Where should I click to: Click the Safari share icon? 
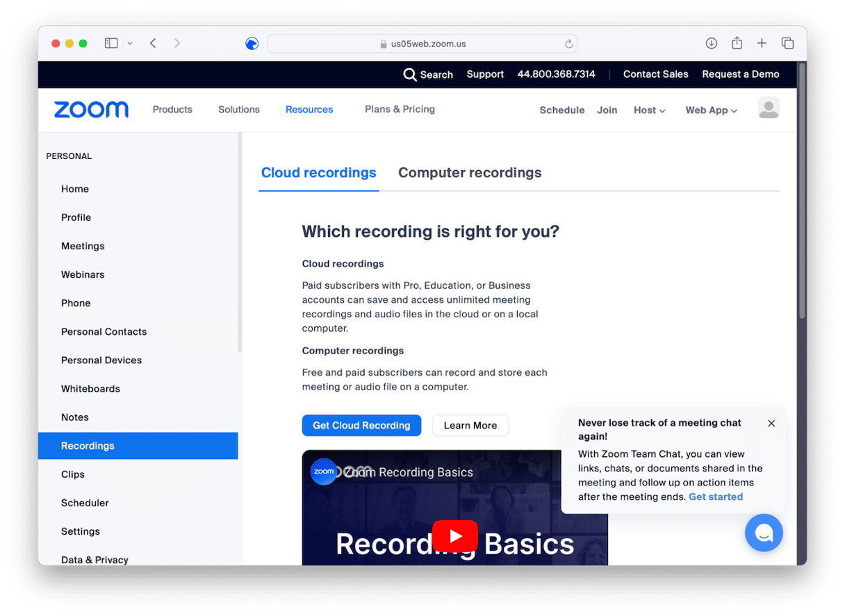pyautogui.click(x=737, y=43)
